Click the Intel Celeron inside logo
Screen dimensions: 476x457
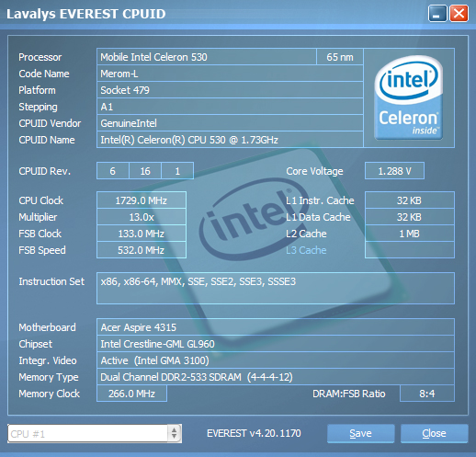409,97
